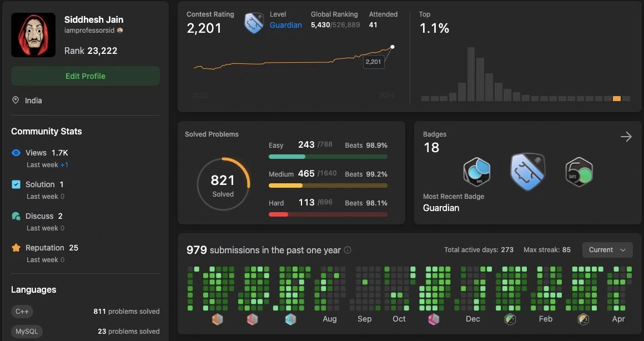Viewport: 644px width, 341px height.
Task: Click the location pin icon beside India
Action: tap(16, 101)
